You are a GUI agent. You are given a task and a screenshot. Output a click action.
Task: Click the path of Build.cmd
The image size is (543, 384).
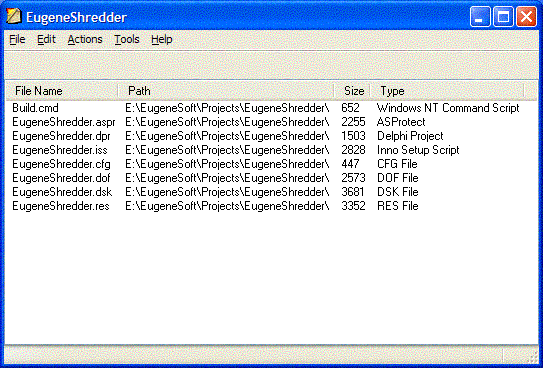227,108
